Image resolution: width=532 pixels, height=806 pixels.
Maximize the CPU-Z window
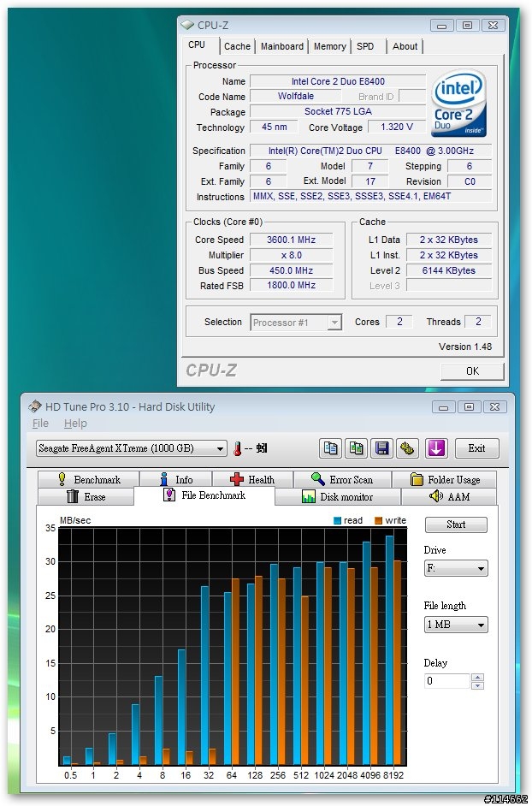pos(467,25)
